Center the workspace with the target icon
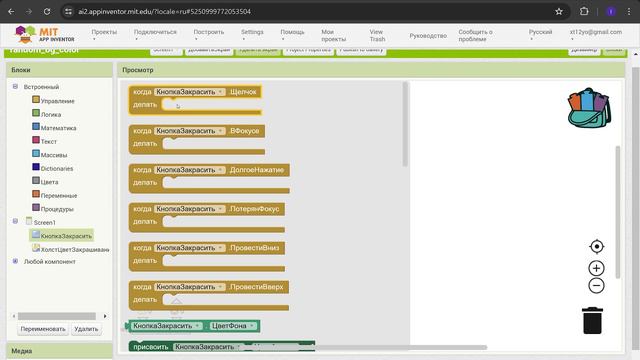This screenshot has width=640, height=360. coord(596,247)
